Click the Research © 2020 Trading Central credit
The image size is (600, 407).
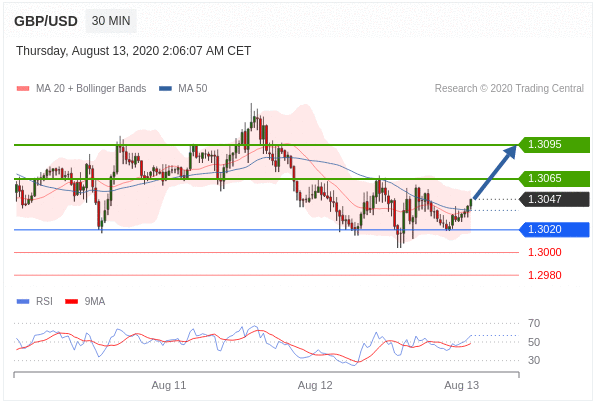[x=509, y=88]
